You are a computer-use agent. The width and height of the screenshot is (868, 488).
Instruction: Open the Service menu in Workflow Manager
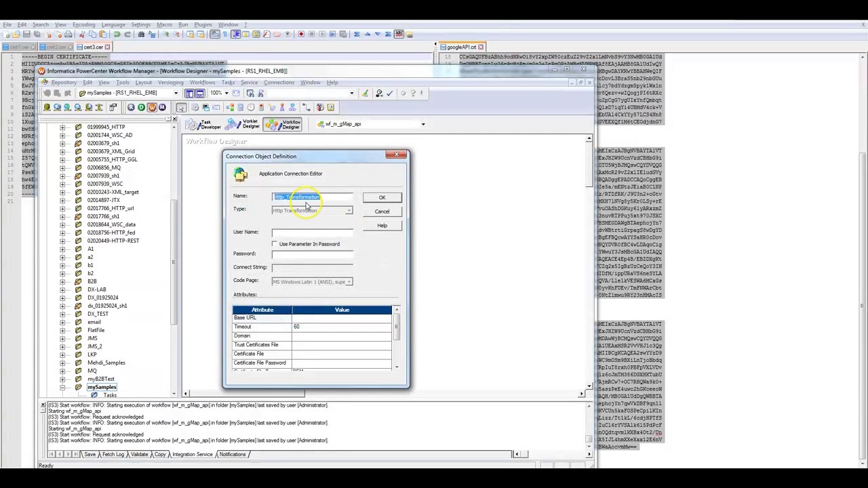tap(249, 83)
